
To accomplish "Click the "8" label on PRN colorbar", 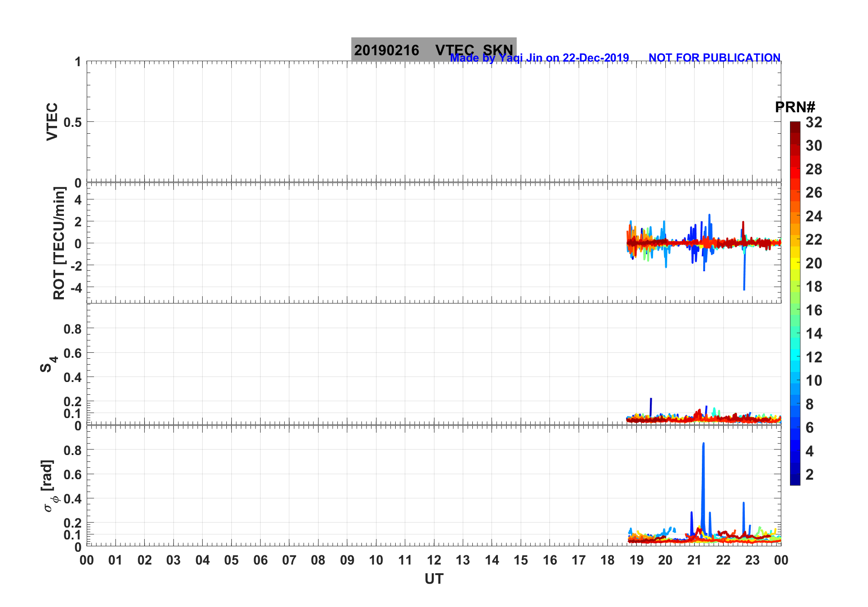I will pyautogui.click(x=810, y=404).
